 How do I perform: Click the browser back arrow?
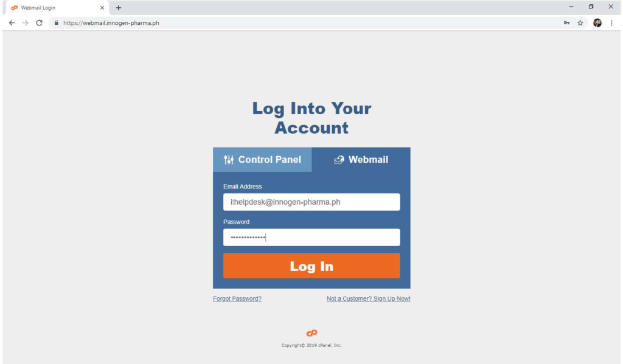click(x=12, y=23)
